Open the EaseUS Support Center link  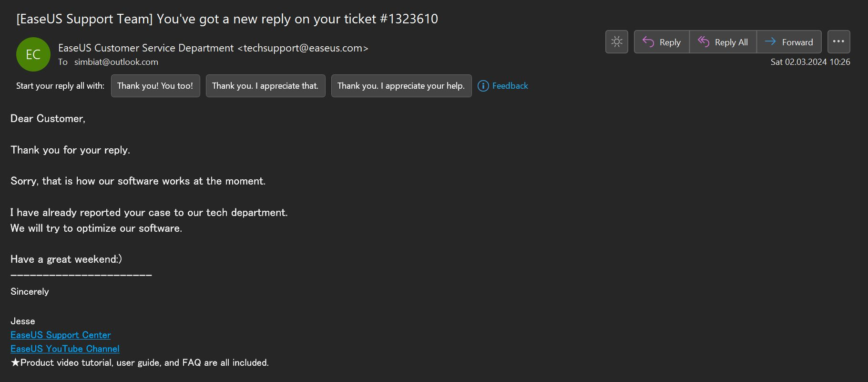click(x=61, y=335)
